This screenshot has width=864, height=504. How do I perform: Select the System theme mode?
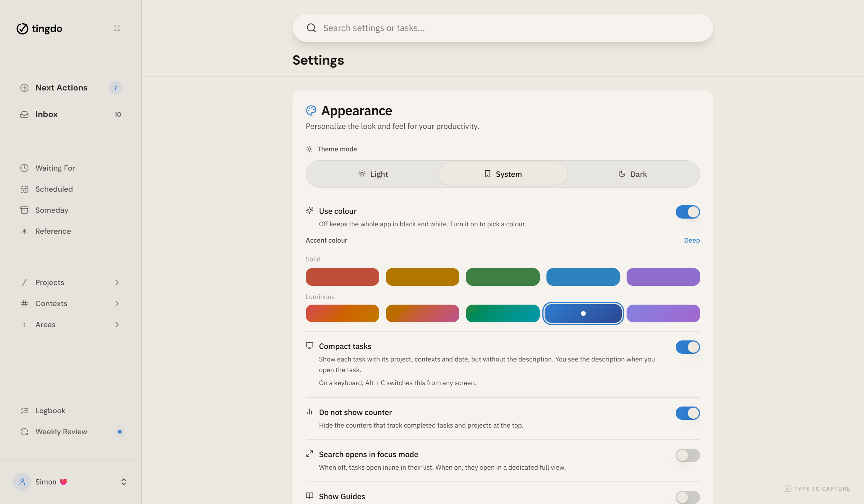pos(503,174)
